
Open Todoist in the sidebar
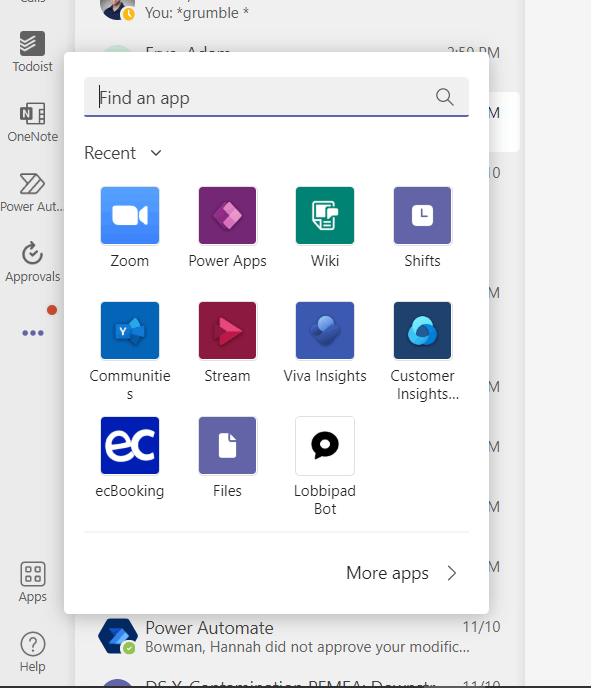coord(32,52)
